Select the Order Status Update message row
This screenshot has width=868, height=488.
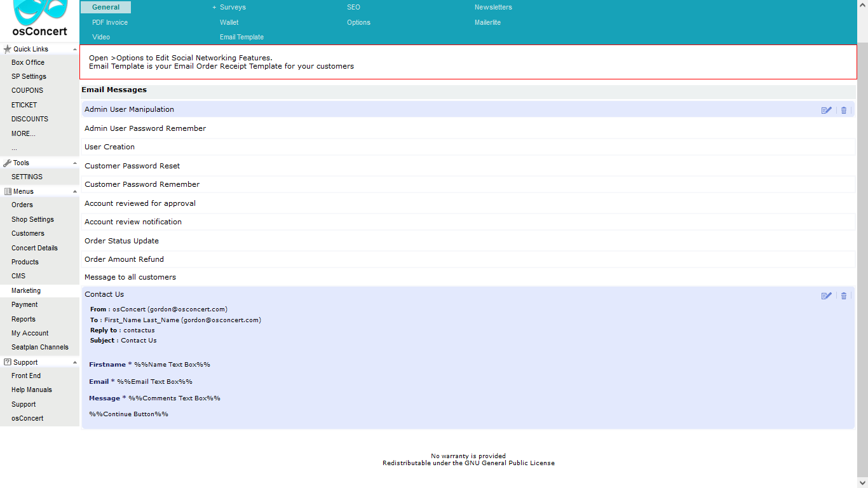click(122, 241)
